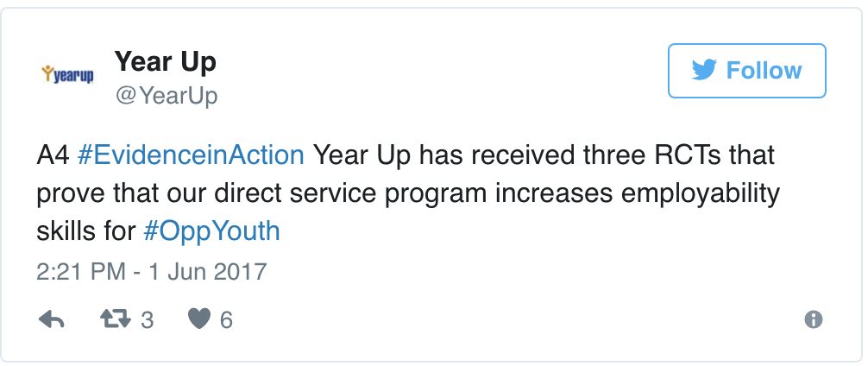Click the A4 text starting the tweet
Viewport: 868px width, 366px height.
pyautogui.click(x=52, y=155)
